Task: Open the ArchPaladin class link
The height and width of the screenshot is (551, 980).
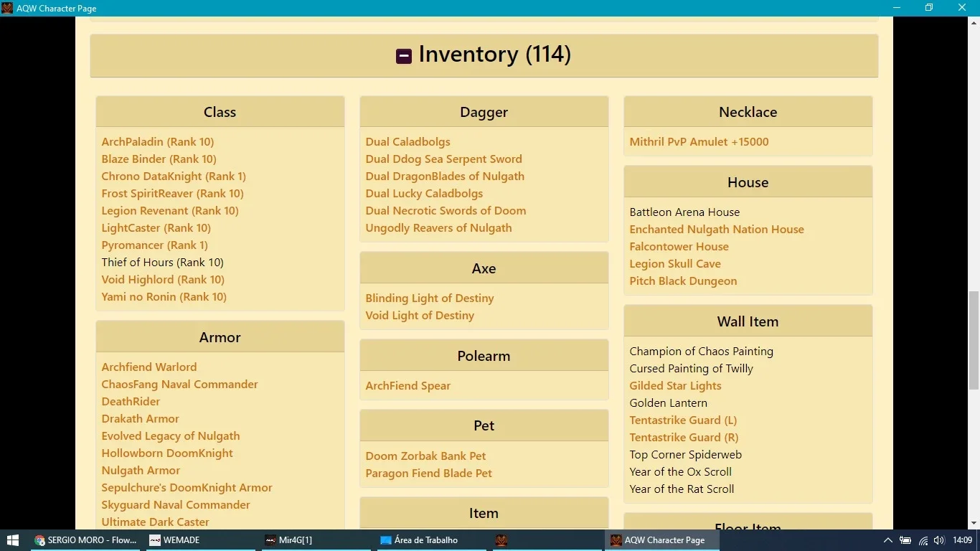Action: click(158, 142)
